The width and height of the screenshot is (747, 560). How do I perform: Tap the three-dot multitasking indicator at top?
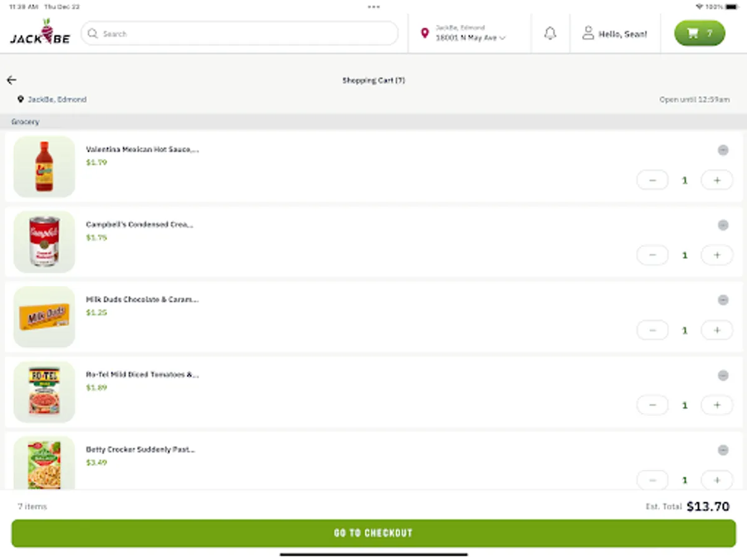click(374, 7)
